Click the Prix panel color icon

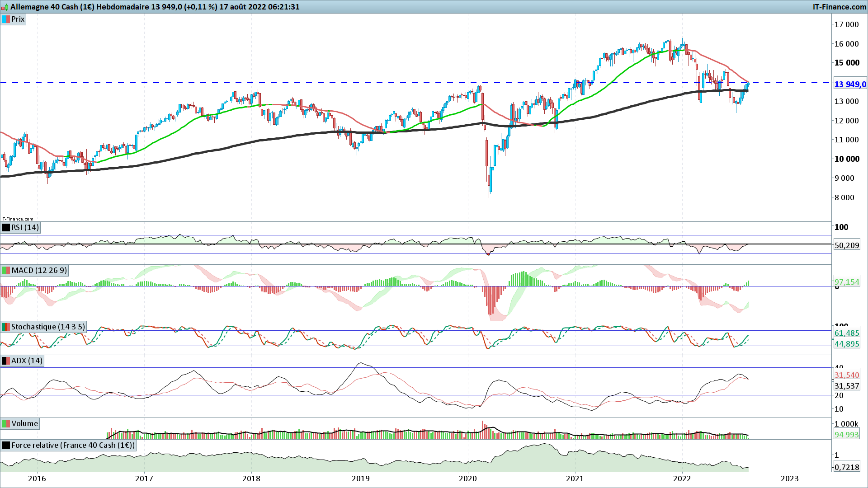pos(6,19)
